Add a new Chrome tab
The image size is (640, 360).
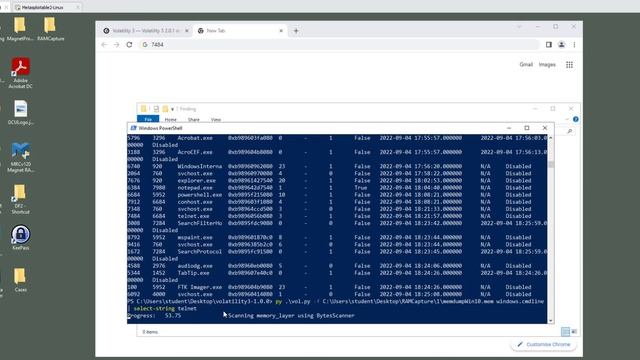point(296,31)
